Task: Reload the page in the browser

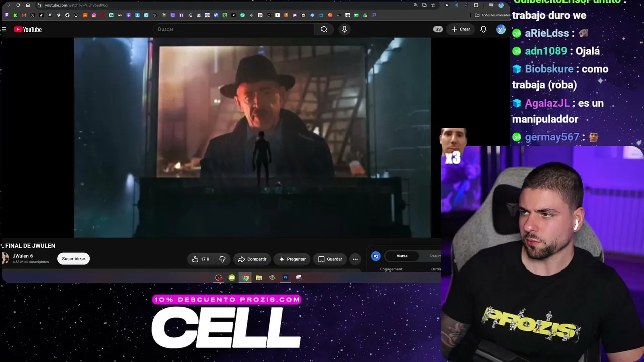Action: [x=18, y=5]
